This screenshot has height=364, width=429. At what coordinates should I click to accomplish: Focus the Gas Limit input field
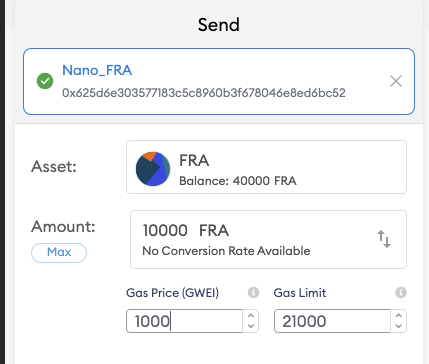[x=332, y=321]
